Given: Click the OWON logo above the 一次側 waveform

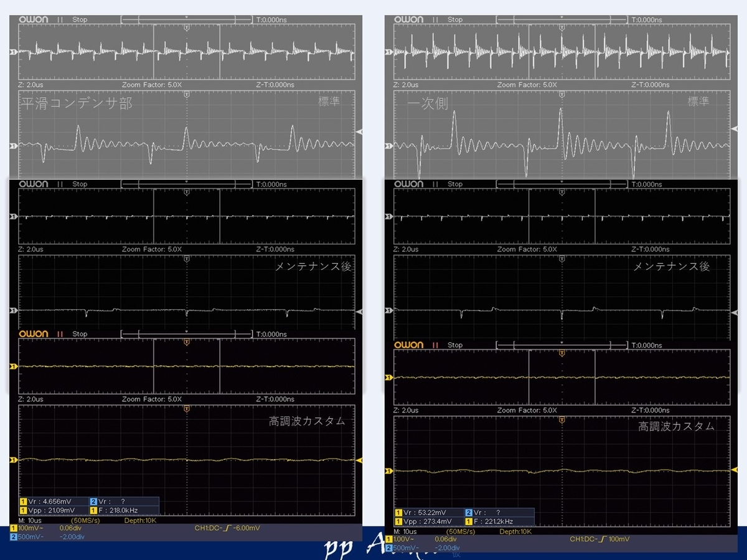Looking at the screenshot, I should (x=409, y=19).
